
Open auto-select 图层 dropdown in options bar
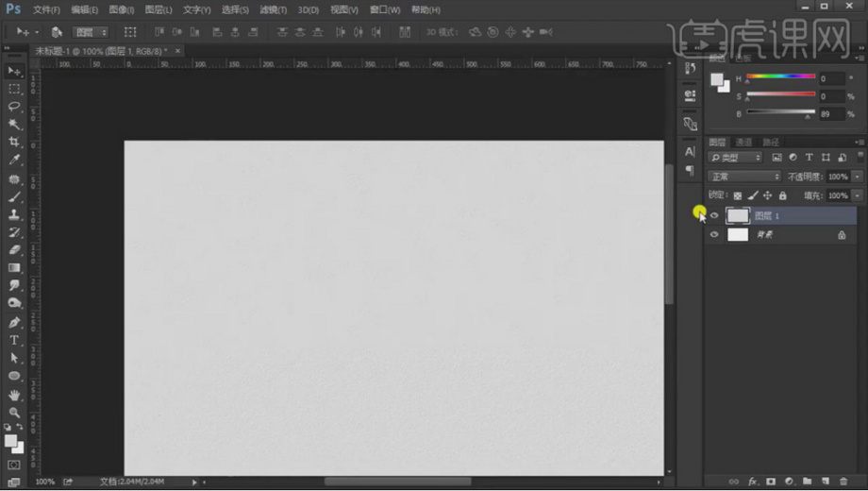pyautogui.click(x=91, y=33)
